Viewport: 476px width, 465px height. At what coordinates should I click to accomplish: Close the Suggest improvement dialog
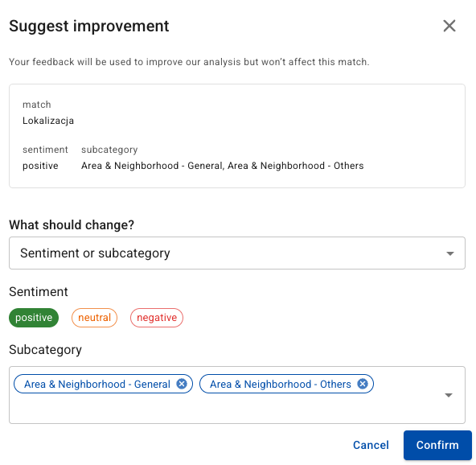pyautogui.click(x=449, y=26)
